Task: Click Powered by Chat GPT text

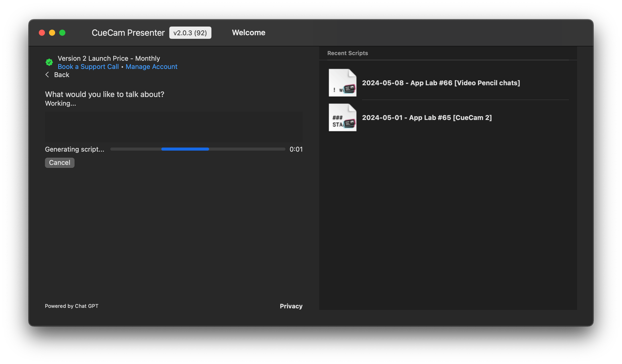Action: click(x=71, y=306)
